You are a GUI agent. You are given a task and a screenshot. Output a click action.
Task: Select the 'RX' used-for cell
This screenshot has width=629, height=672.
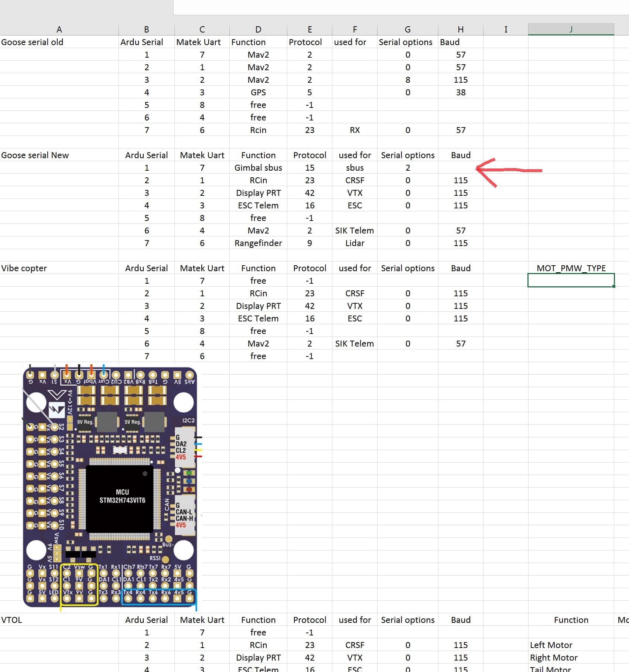[x=355, y=130]
